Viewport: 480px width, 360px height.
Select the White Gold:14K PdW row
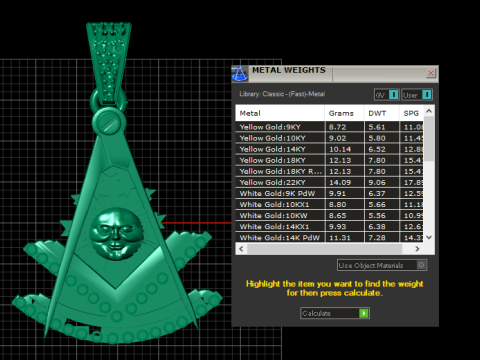tap(330, 237)
